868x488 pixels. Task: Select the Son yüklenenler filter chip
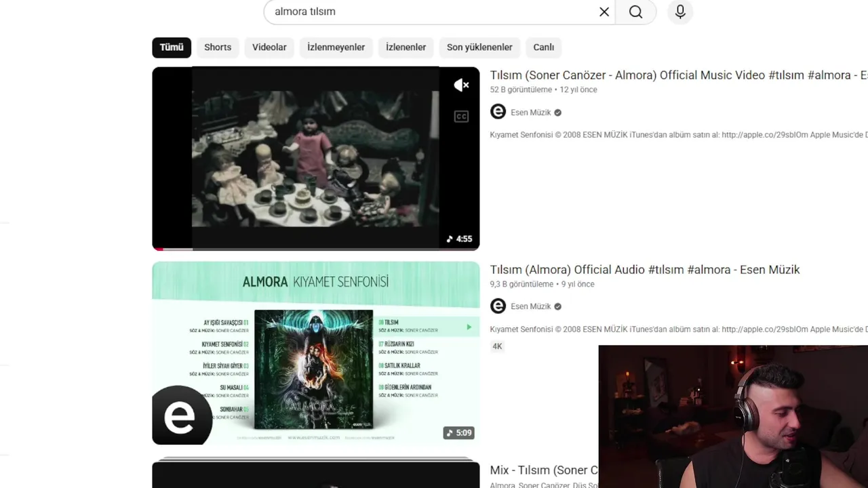479,47
